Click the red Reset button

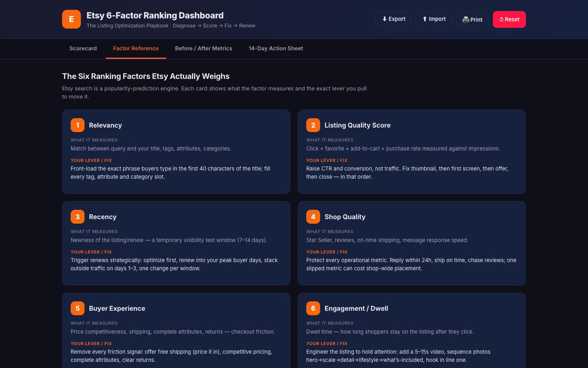pos(509,19)
